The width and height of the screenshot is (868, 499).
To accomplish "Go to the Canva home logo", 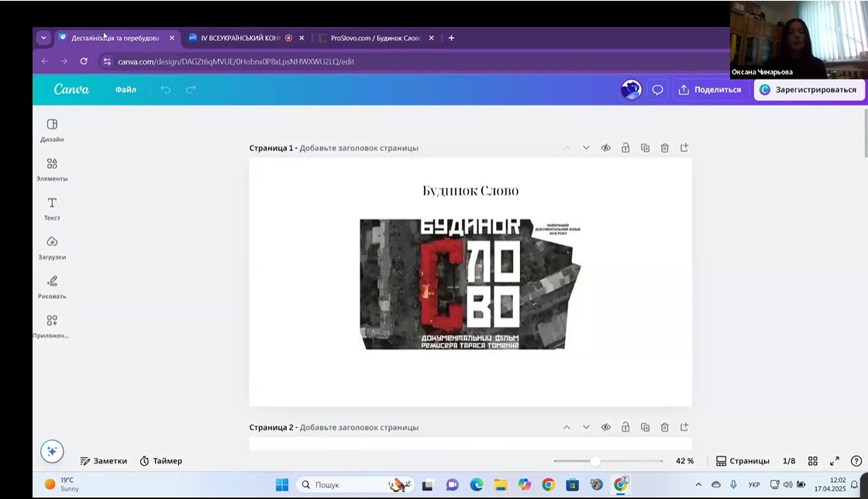I will point(71,90).
